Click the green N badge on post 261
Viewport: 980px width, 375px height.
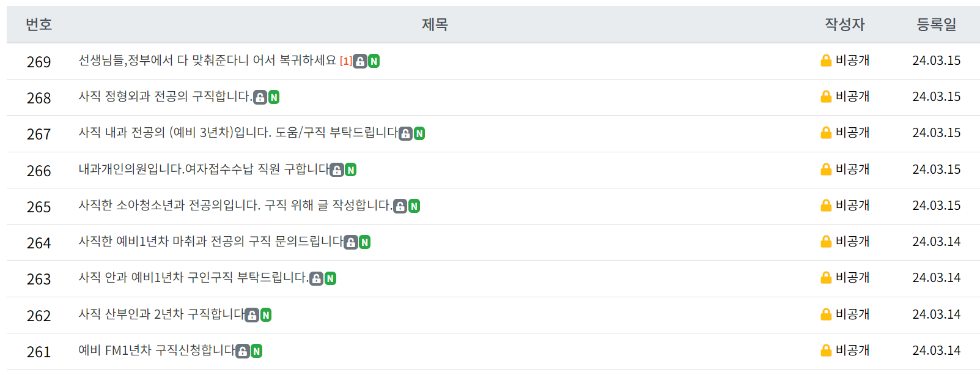257,351
